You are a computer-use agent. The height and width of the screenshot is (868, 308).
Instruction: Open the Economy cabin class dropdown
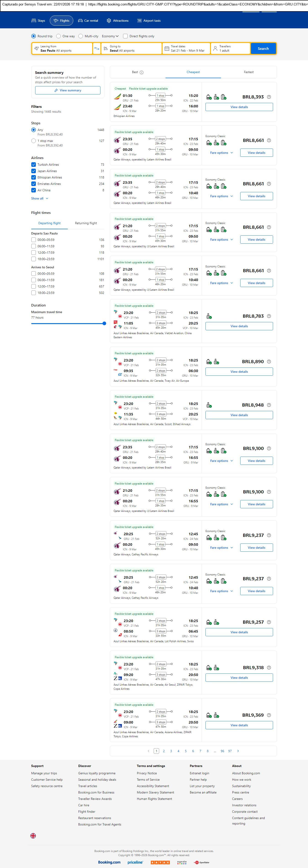[x=110, y=36]
